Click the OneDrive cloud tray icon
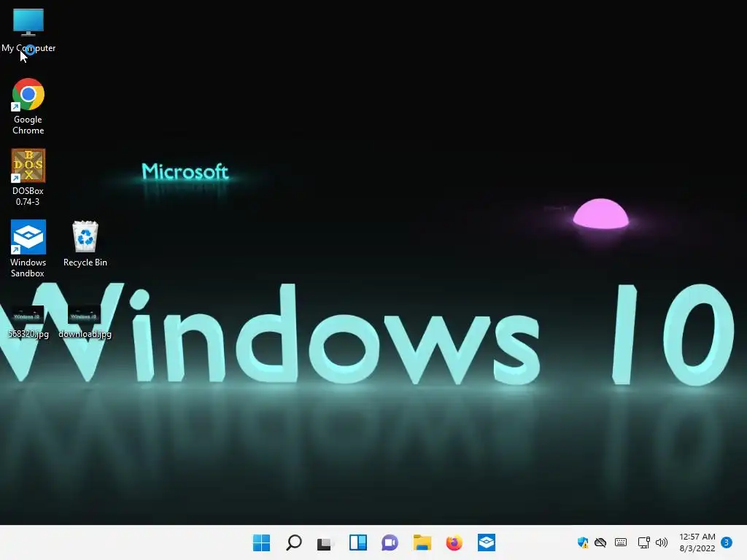The width and height of the screenshot is (747, 560). point(600,542)
